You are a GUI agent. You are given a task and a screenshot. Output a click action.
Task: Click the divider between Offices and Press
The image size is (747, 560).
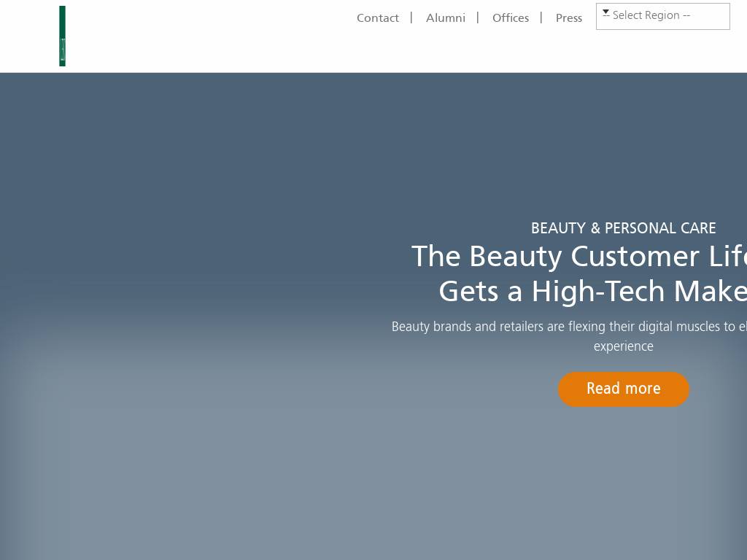541,17
